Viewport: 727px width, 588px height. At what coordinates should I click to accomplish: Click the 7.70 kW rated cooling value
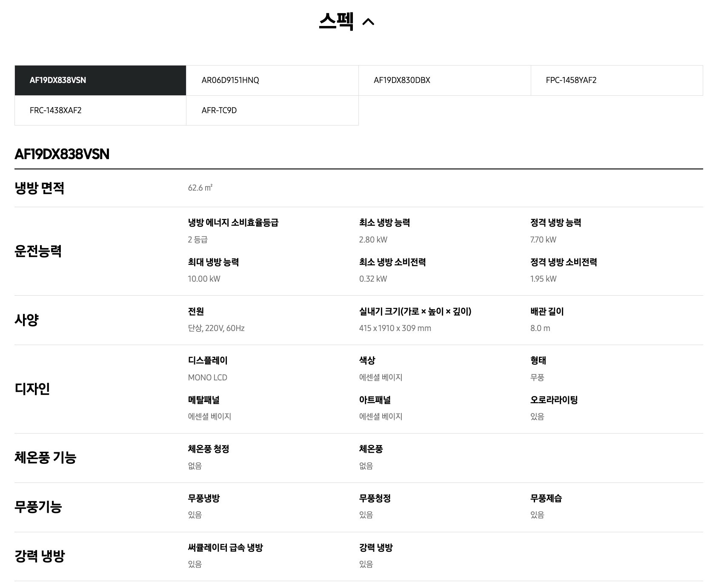[543, 240]
